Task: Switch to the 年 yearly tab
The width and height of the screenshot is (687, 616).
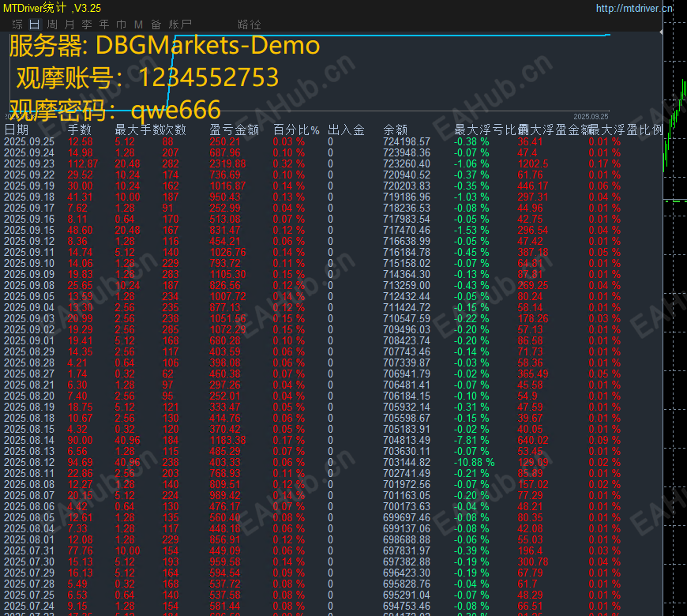Action: (x=103, y=24)
